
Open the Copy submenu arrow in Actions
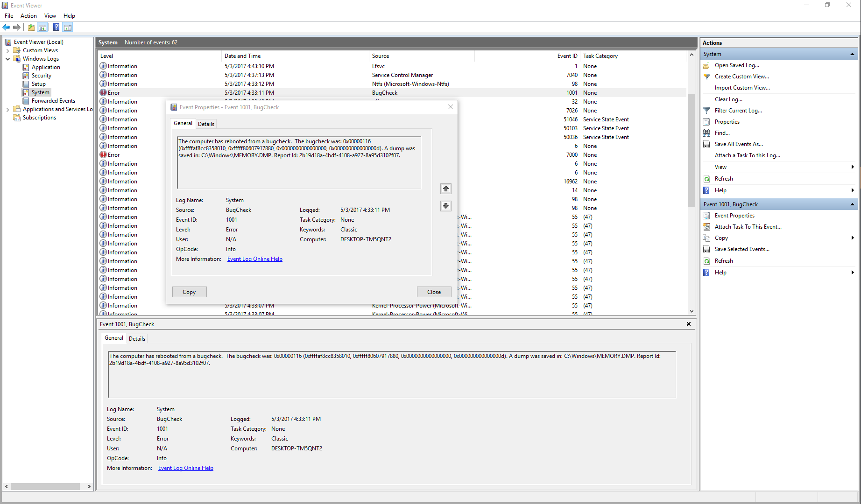[853, 238]
